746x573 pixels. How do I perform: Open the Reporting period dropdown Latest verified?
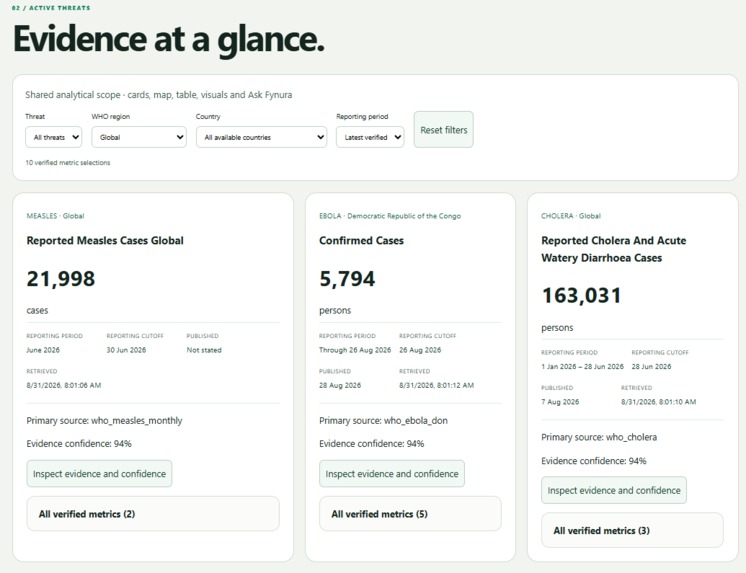point(370,137)
